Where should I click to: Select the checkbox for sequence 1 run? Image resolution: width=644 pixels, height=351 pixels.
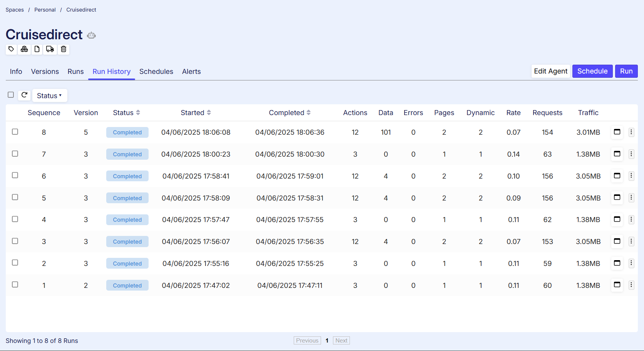tap(15, 284)
